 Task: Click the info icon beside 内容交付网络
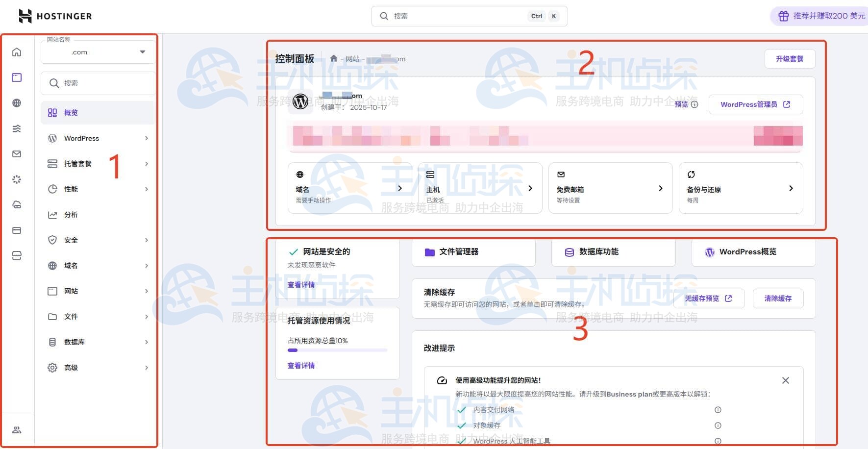[x=718, y=410]
